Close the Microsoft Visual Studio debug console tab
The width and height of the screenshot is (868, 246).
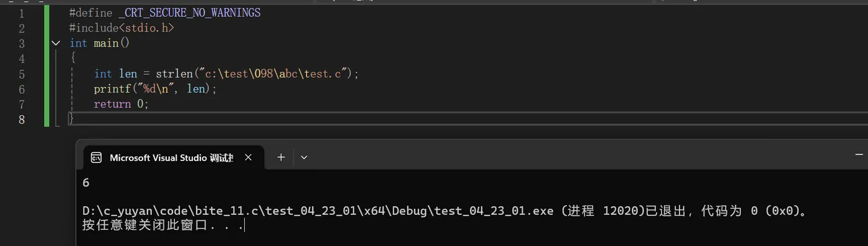click(x=248, y=158)
